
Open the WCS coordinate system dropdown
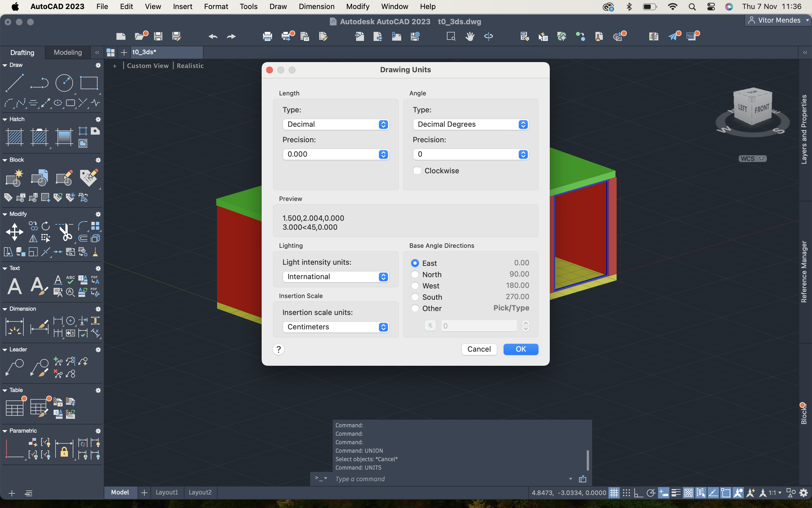[753, 159]
